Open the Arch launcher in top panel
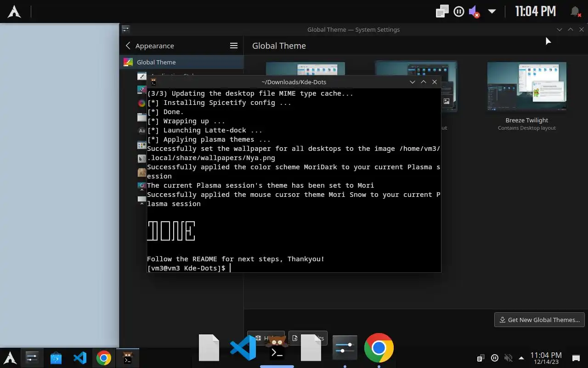Image resolution: width=588 pixels, height=368 pixels. [x=14, y=11]
